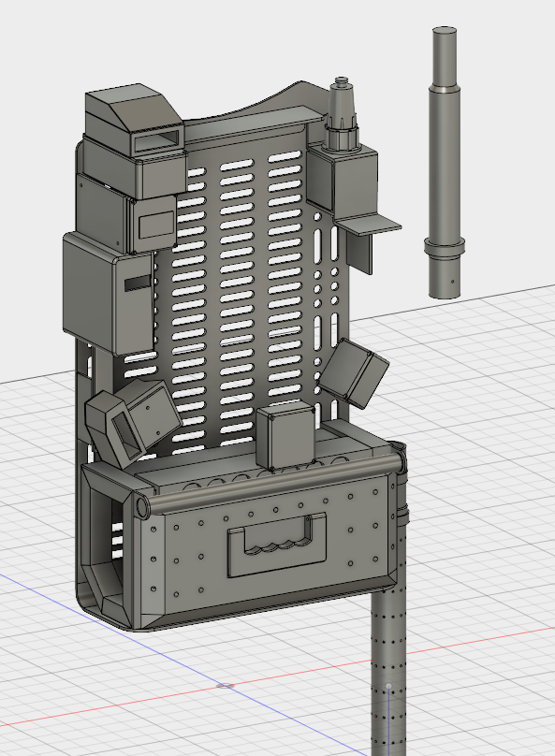Select the tilted closed box on right side
Viewport: 555px width, 756px height.
coord(353,373)
